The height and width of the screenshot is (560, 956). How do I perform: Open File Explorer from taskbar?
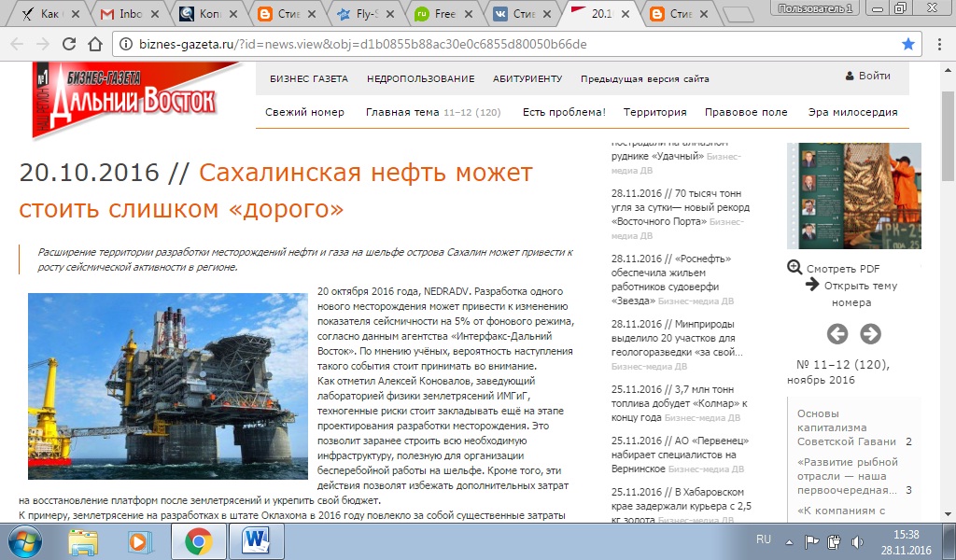tap(83, 541)
